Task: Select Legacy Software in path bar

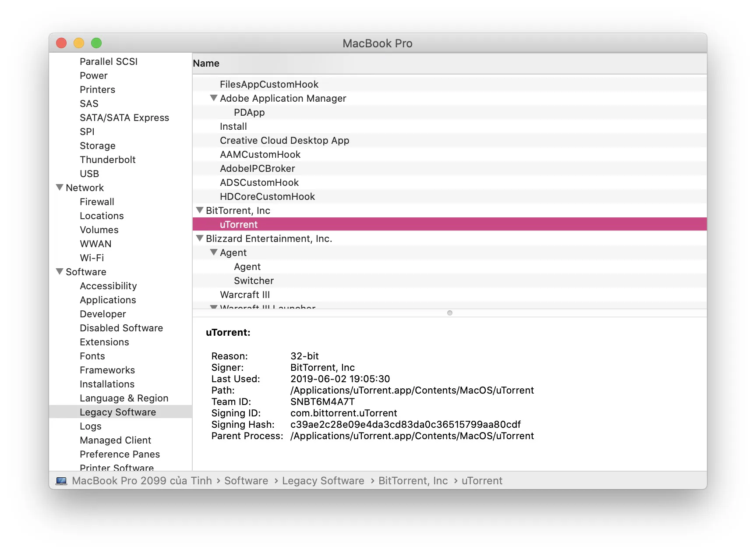Action: click(323, 481)
